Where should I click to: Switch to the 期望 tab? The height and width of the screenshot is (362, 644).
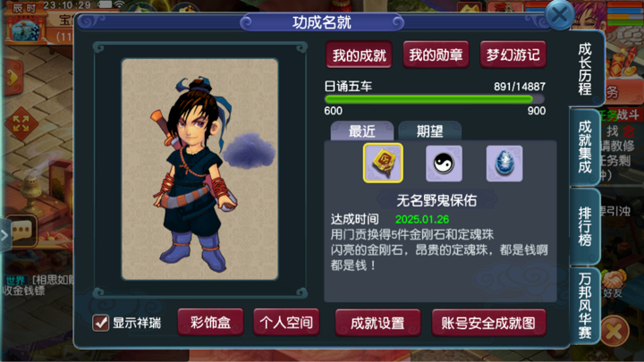click(430, 131)
